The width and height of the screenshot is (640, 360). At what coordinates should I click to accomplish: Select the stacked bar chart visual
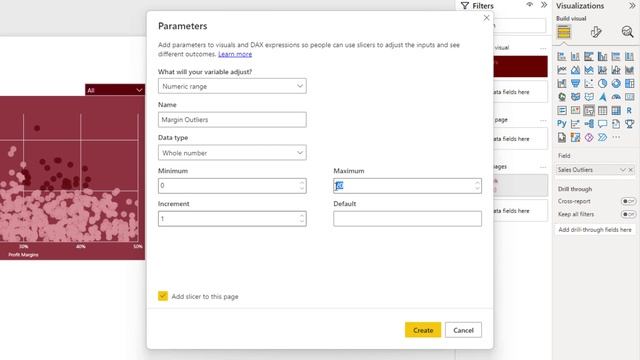tap(562, 56)
